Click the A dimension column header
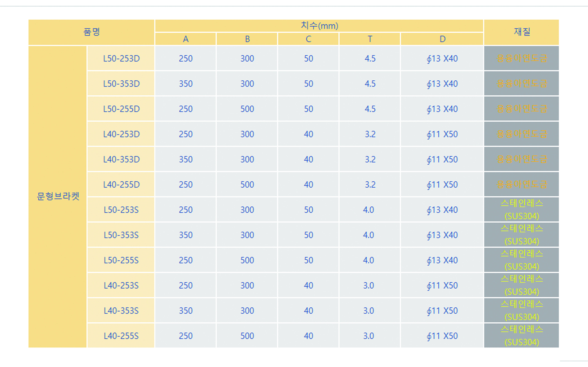The image size is (588, 367). [x=185, y=39]
